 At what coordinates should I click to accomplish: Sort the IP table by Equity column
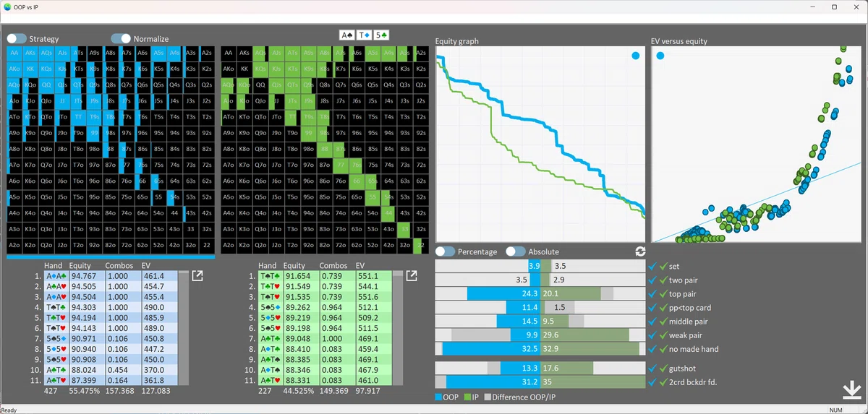click(294, 266)
